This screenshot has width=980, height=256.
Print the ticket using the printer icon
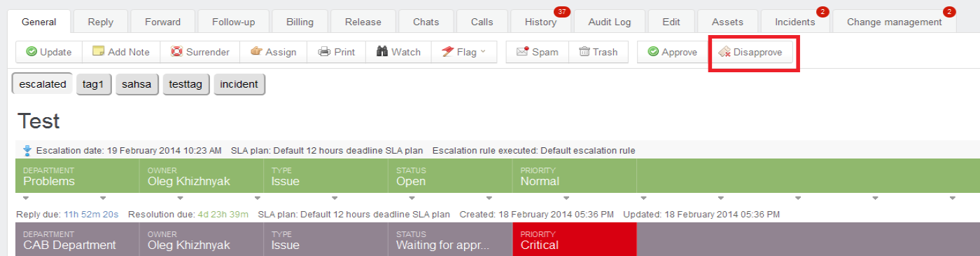point(337,52)
